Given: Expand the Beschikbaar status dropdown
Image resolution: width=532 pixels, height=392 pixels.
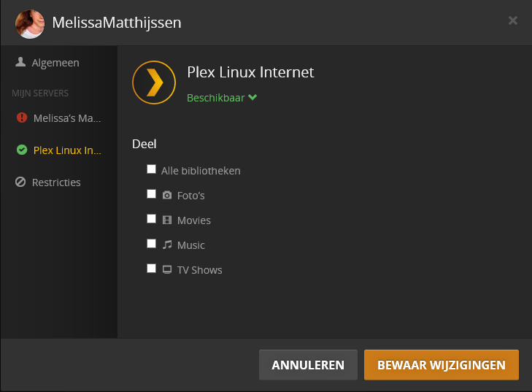Looking at the screenshot, I should point(222,97).
